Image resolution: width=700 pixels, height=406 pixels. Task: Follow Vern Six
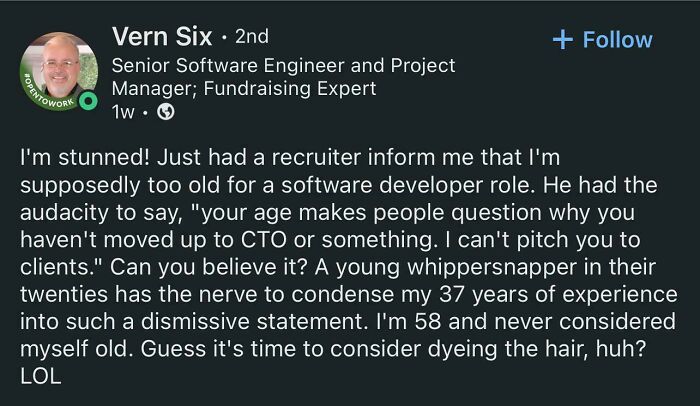pyautogui.click(x=602, y=40)
